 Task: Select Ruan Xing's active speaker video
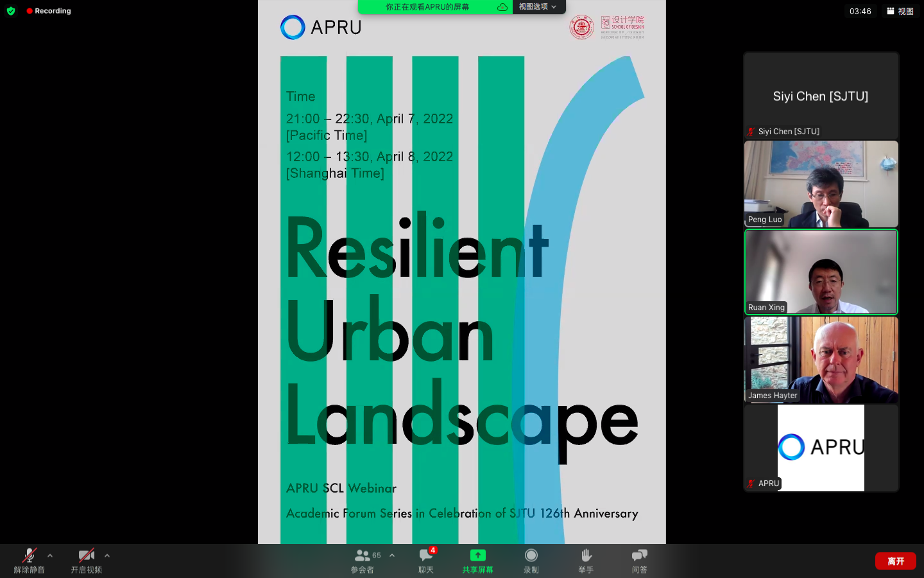pos(821,272)
